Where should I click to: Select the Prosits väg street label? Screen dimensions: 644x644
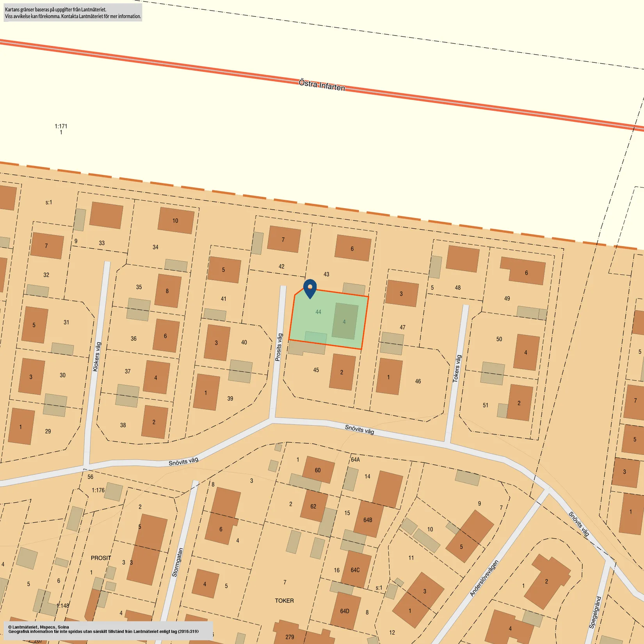[x=279, y=347]
